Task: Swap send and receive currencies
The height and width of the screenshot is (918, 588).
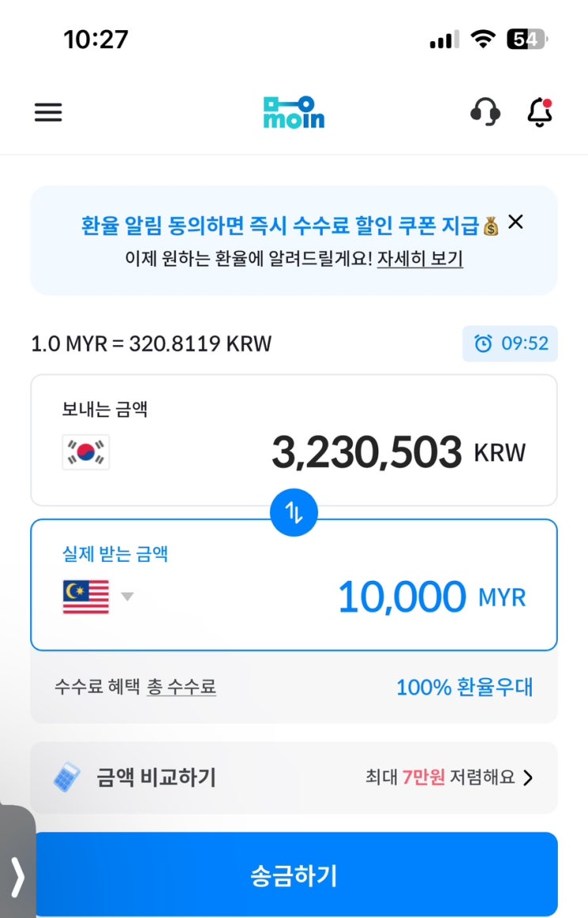Action: click(294, 513)
